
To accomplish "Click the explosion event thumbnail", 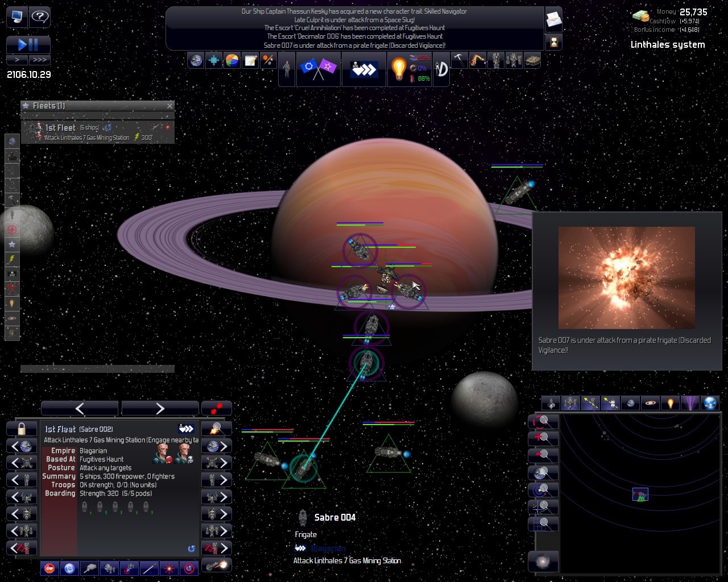I will point(626,277).
